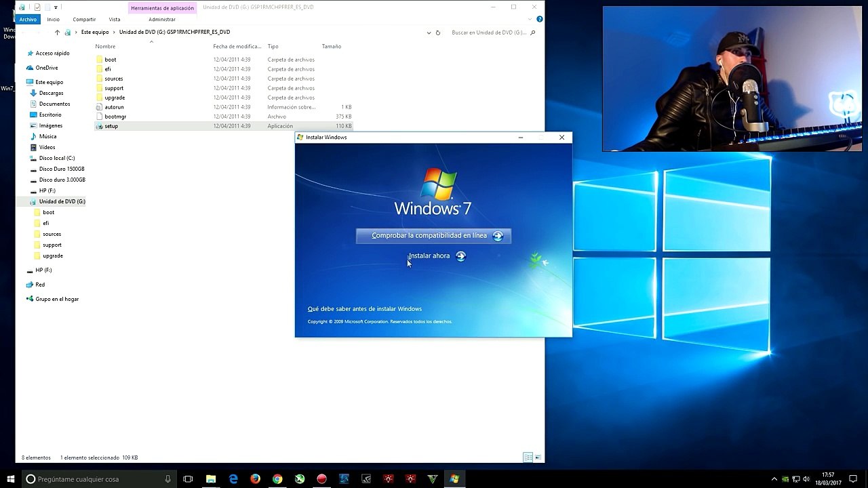Sort files by Tipo column
This screenshot has height=488, width=868.
273,47
